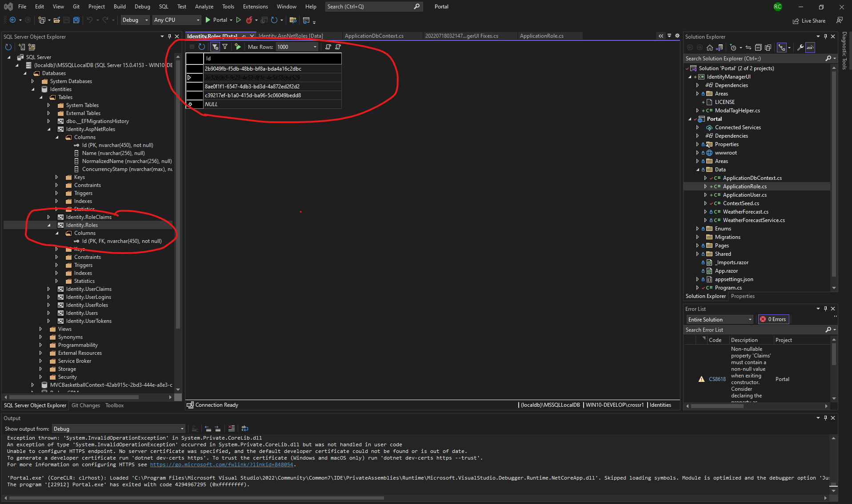Screen dimensions: 852x504
Task: Open the Properties tab beside Solution Explorer
Action: coord(743,296)
